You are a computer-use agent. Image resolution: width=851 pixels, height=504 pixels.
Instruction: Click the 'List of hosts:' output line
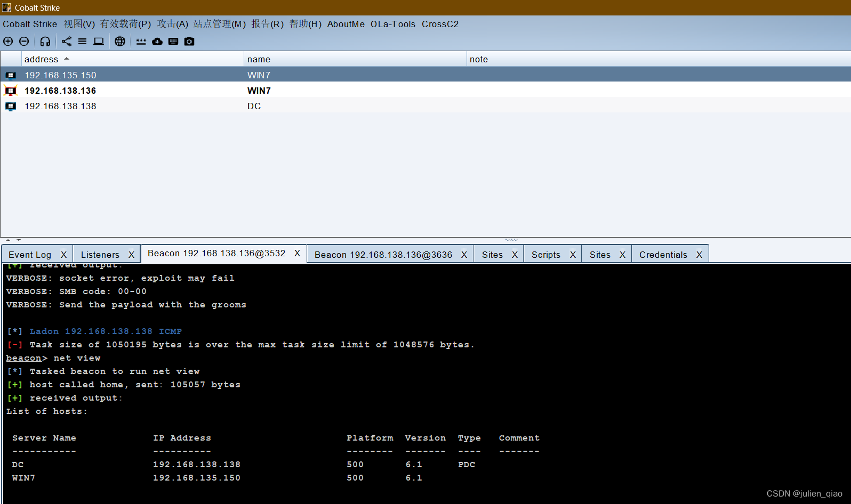click(x=46, y=411)
